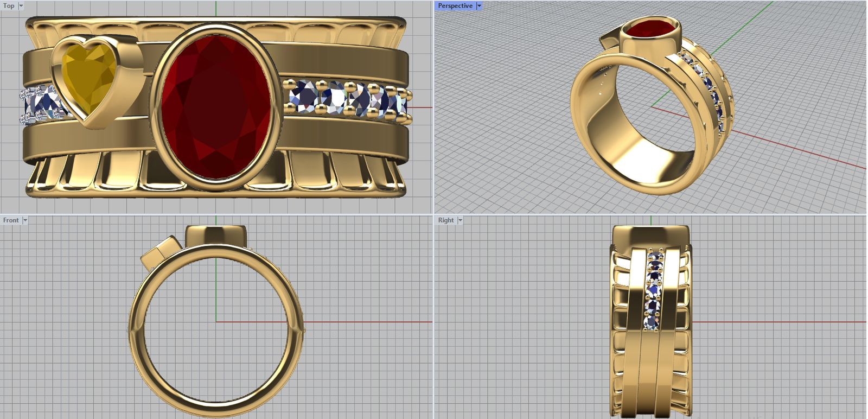Pick the vertical diamond row in Right view
The image size is (868, 419).
pyautogui.click(x=654, y=290)
